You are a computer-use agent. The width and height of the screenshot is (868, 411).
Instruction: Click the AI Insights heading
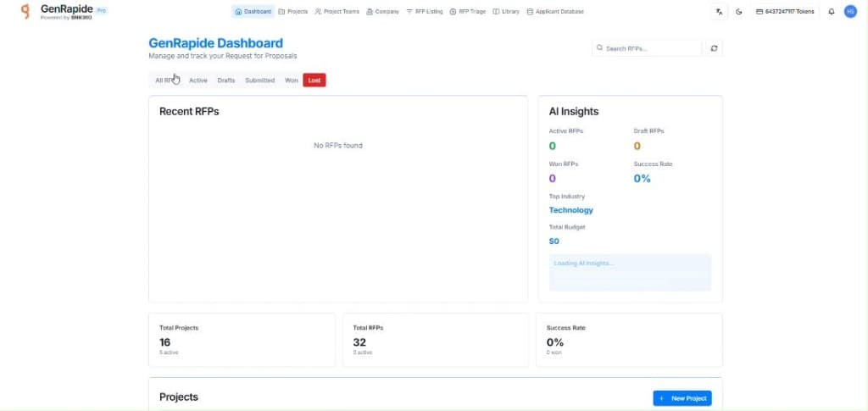tap(574, 112)
